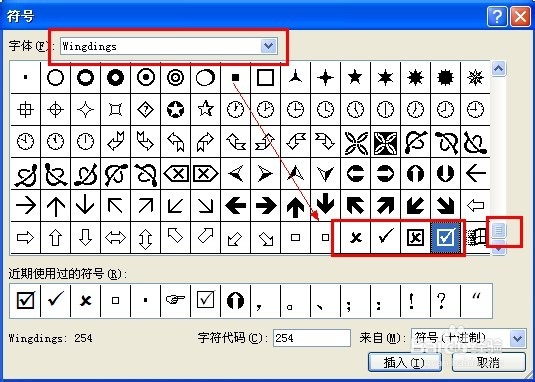Choose the bold black down-right diagonal arrow
The image size is (535, 382).
pyautogui.click(x=445, y=206)
